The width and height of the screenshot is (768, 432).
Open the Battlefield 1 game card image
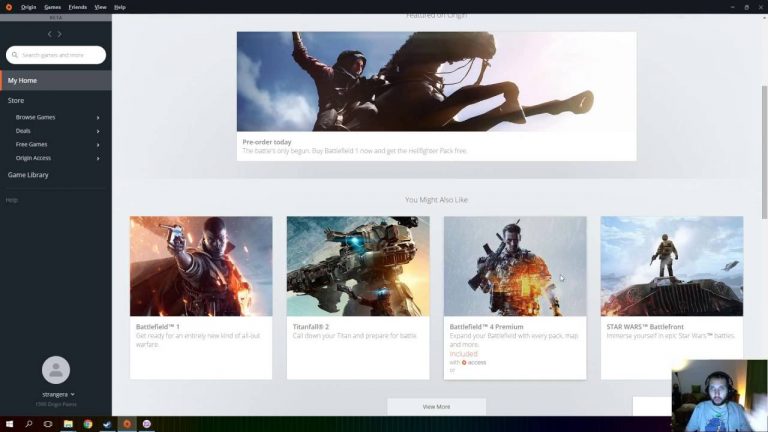click(x=201, y=266)
